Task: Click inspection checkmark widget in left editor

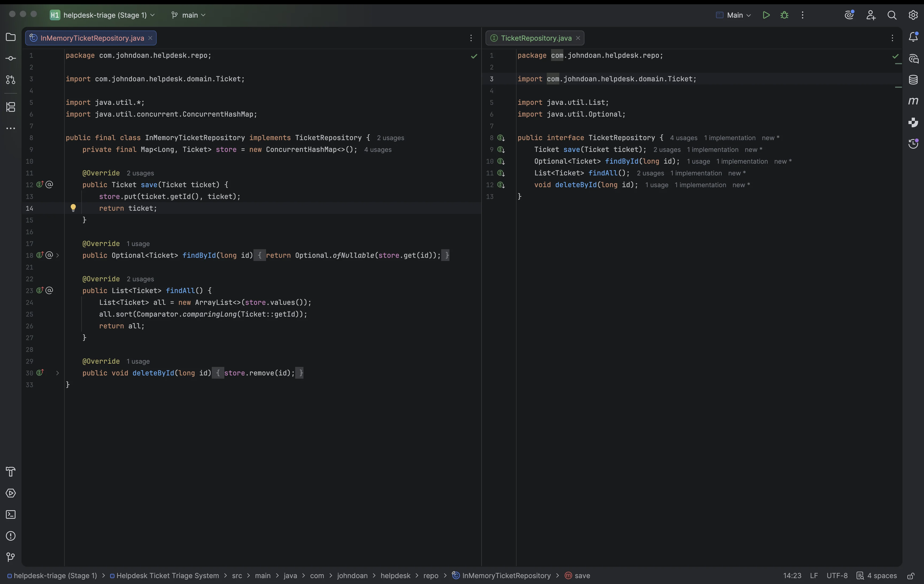Action: [x=474, y=56]
